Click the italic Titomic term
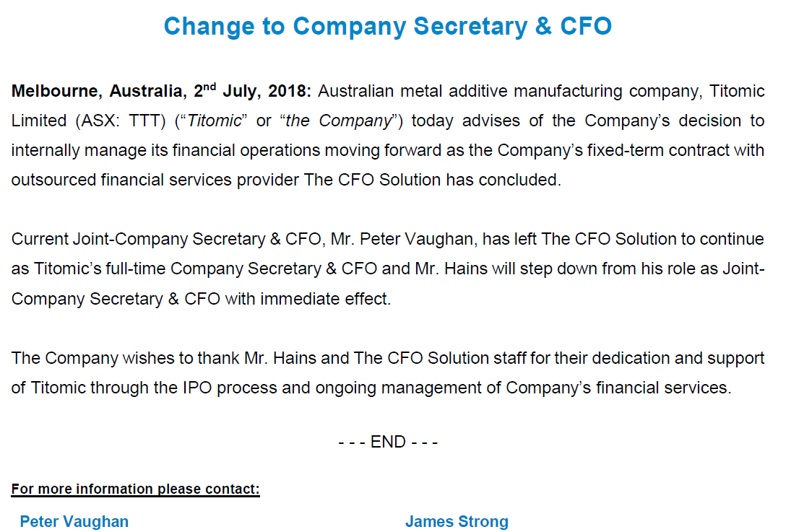 click(214, 121)
